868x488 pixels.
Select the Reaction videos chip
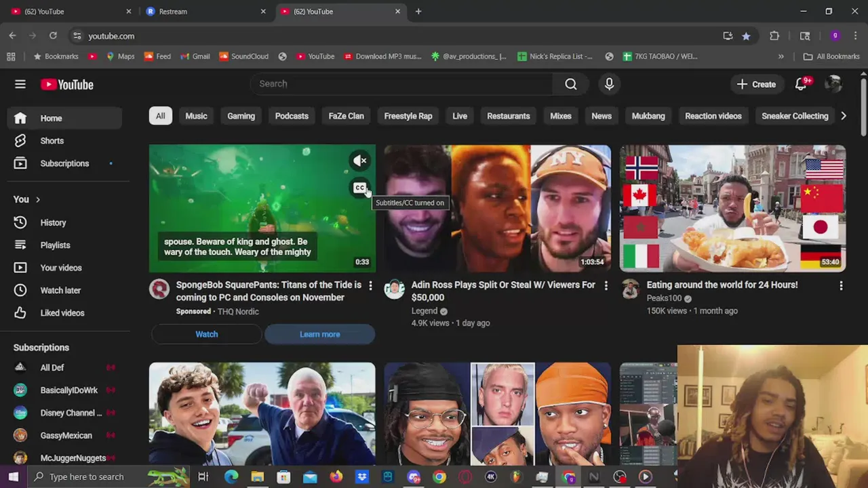(x=713, y=116)
